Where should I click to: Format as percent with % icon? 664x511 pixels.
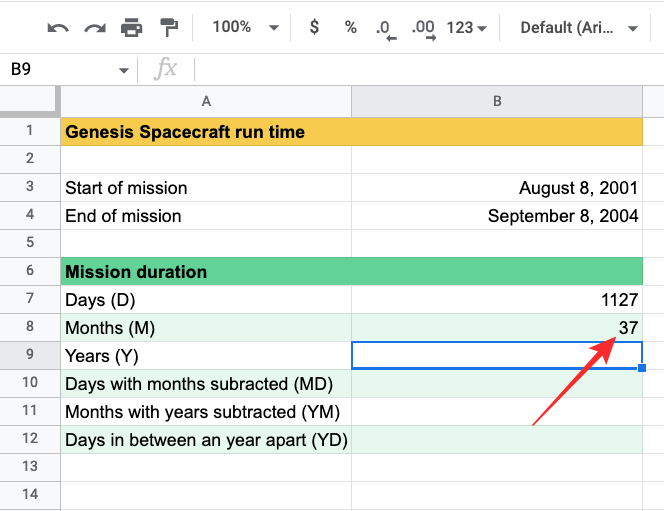(351, 28)
